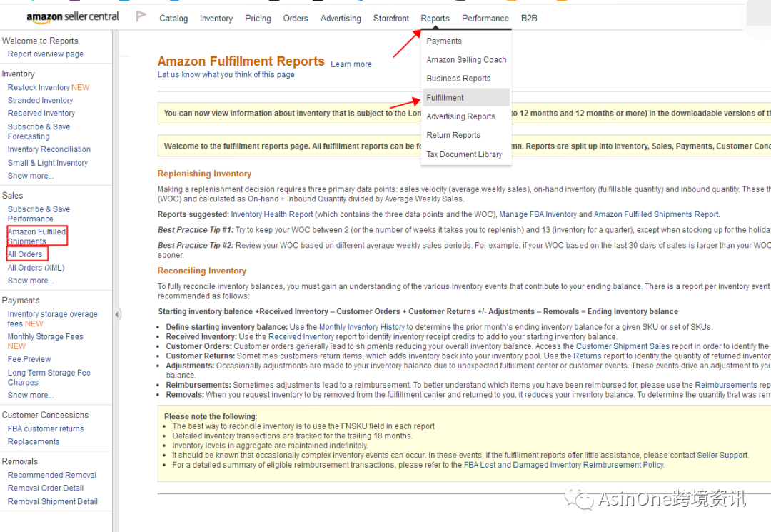Image resolution: width=771 pixels, height=532 pixels.
Task: Select Amazon Selling Coach in dropdown
Action: [466, 59]
